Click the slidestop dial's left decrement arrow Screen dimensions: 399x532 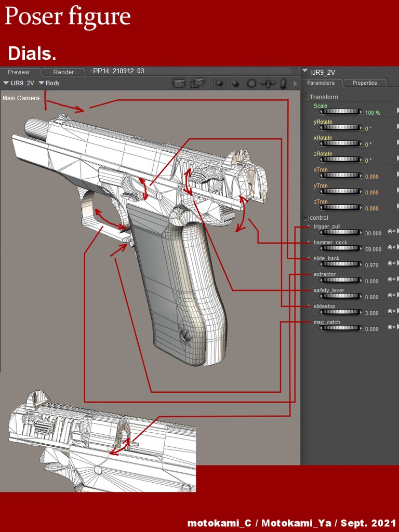pyautogui.click(x=322, y=312)
